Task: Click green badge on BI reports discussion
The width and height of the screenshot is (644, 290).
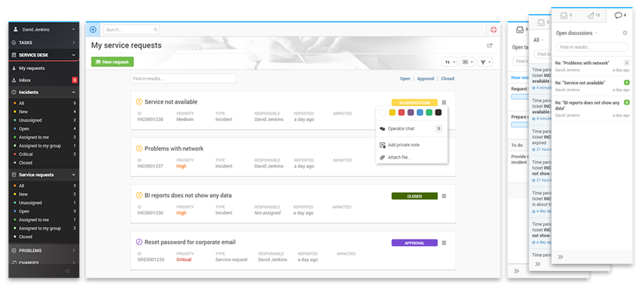Action: click(x=627, y=102)
